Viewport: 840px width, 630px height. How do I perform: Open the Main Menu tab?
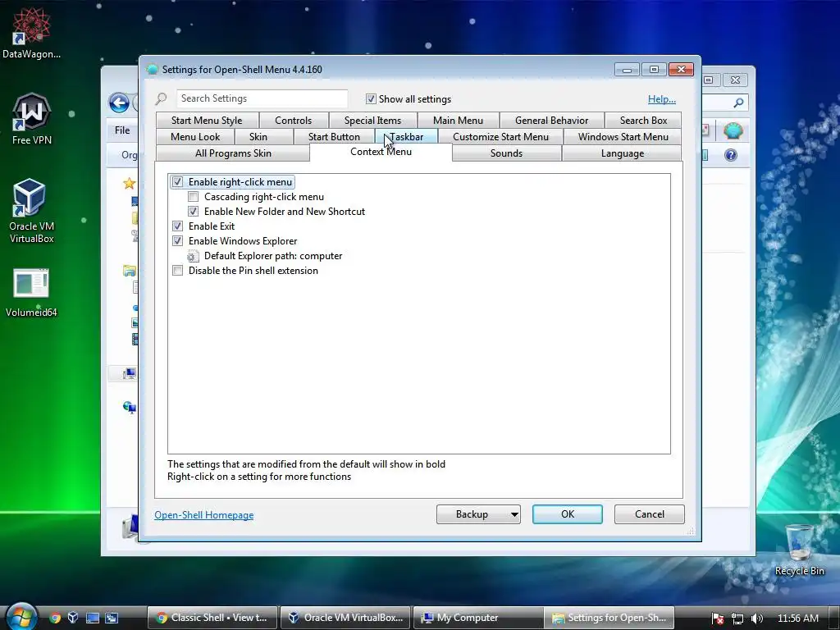point(458,120)
